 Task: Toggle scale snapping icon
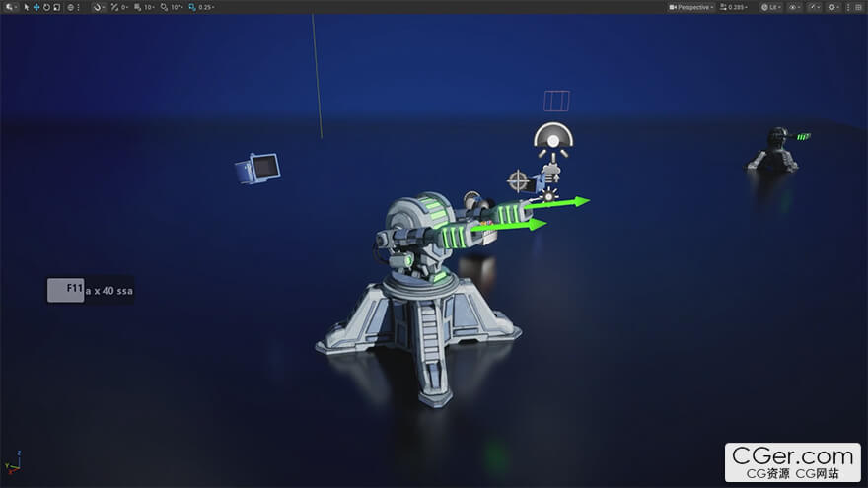point(192,7)
